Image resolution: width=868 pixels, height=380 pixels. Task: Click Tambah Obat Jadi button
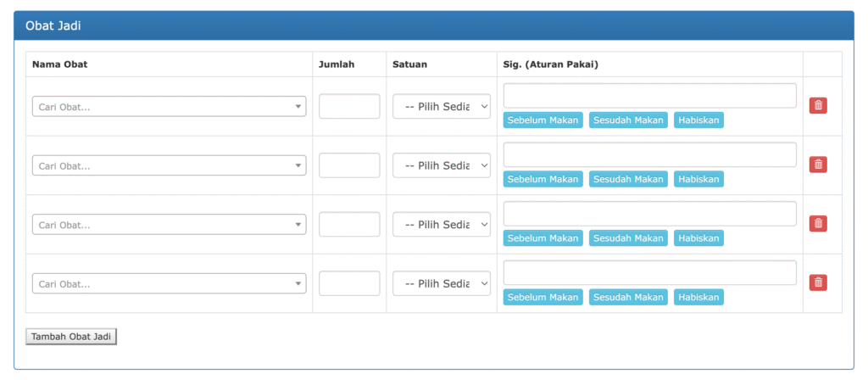point(71,337)
